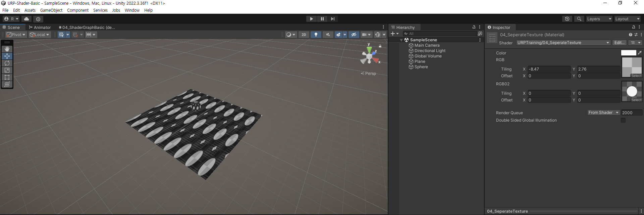
Task: Click the shader Edit... button
Action: 619,43
